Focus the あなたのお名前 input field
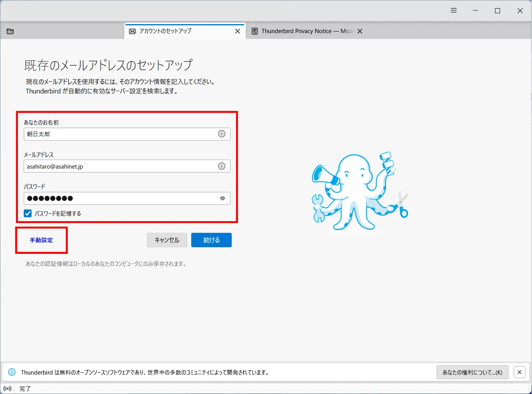 click(121, 134)
